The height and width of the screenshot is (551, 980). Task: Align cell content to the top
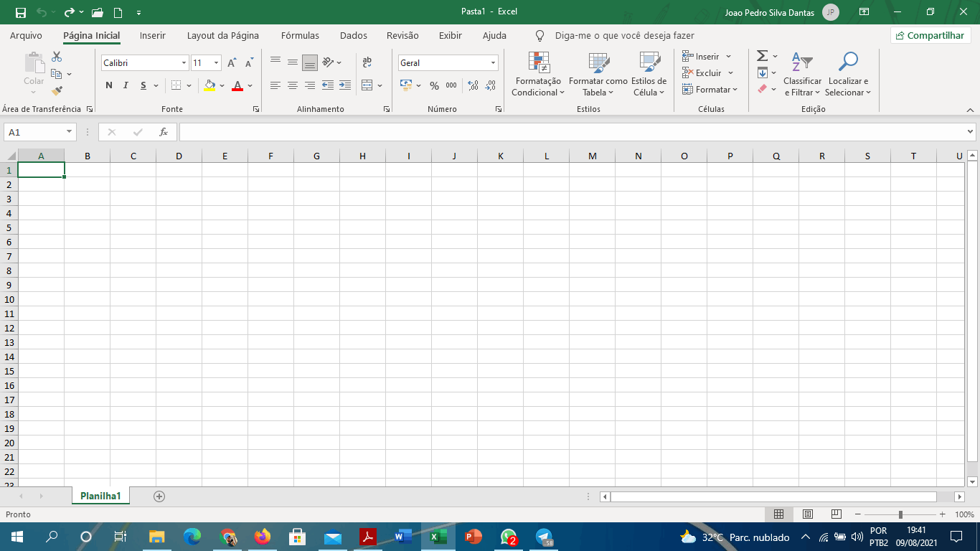pyautogui.click(x=275, y=62)
